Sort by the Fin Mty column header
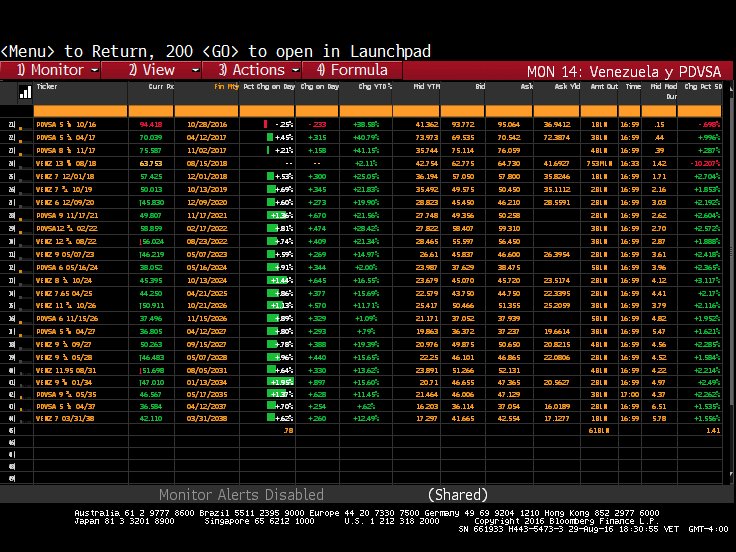Screen dimensions: 736x552 coord(226,86)
